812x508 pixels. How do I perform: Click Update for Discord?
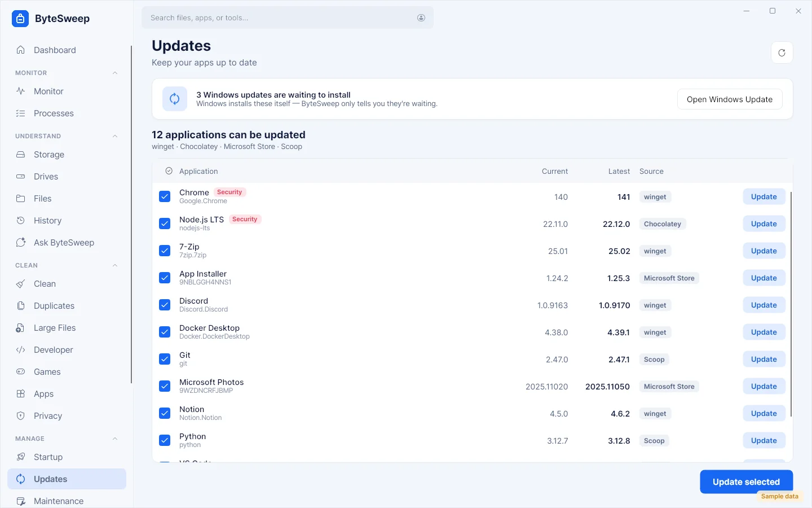[764, 305]
